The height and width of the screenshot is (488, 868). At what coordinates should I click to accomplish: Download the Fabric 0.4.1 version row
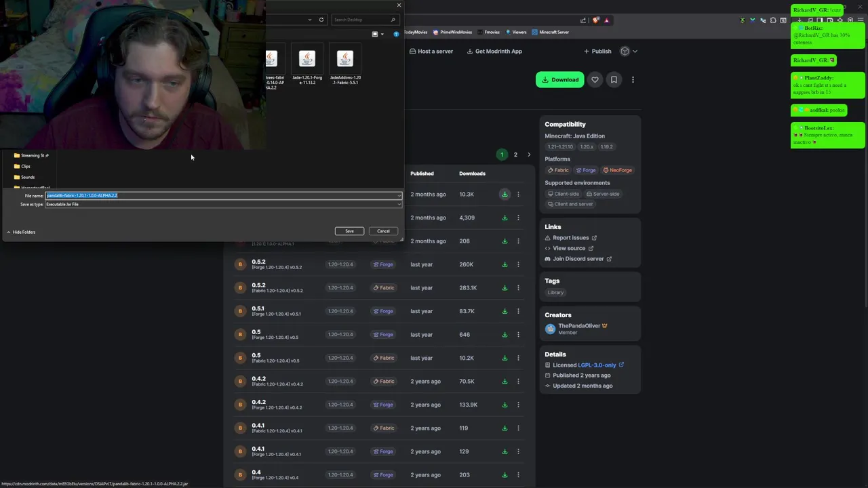click(x=505, y=428)
